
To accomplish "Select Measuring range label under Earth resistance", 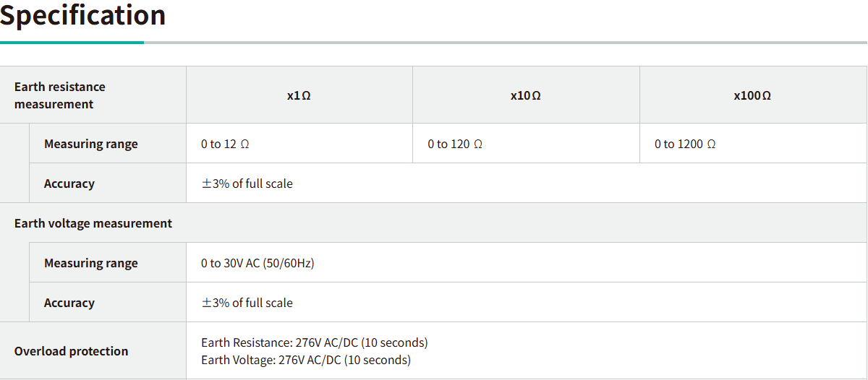I will click(90, 144).
